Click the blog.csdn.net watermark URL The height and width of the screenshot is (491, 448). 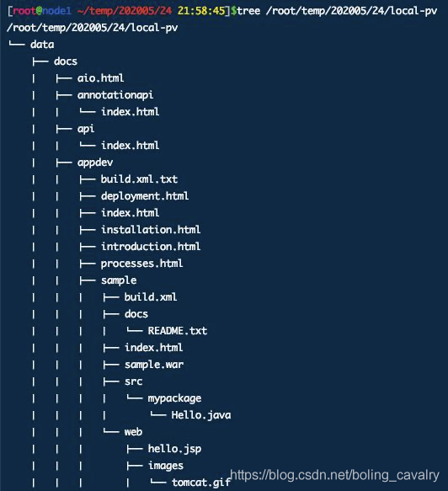point(334,475)
